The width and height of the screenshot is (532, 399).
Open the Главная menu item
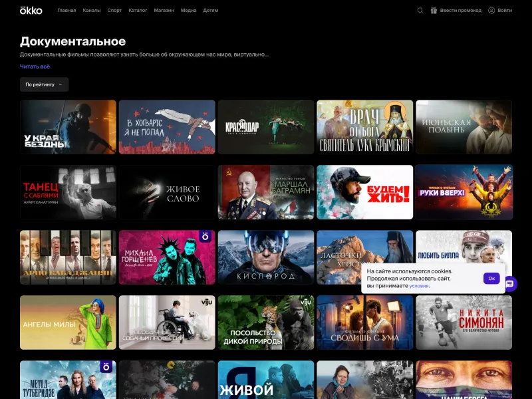[66, 11]
